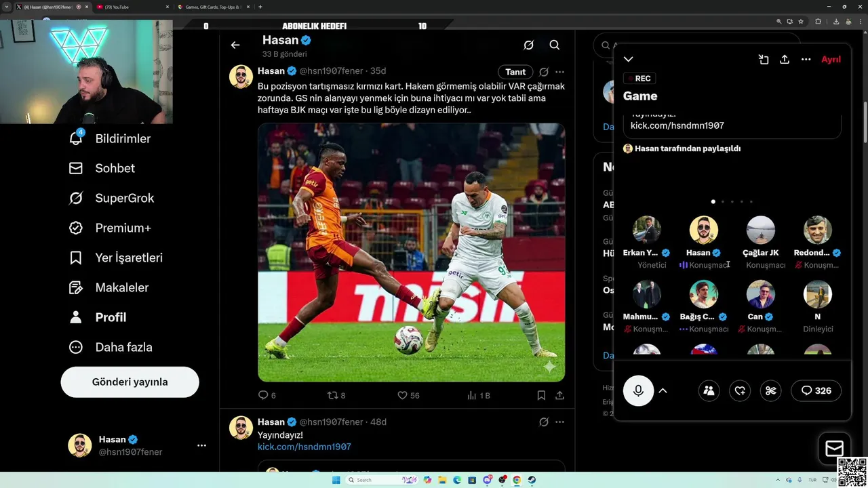Click REC badge in the Space panel
Viewport: 868px width, 488px height.
coord(639,79)
